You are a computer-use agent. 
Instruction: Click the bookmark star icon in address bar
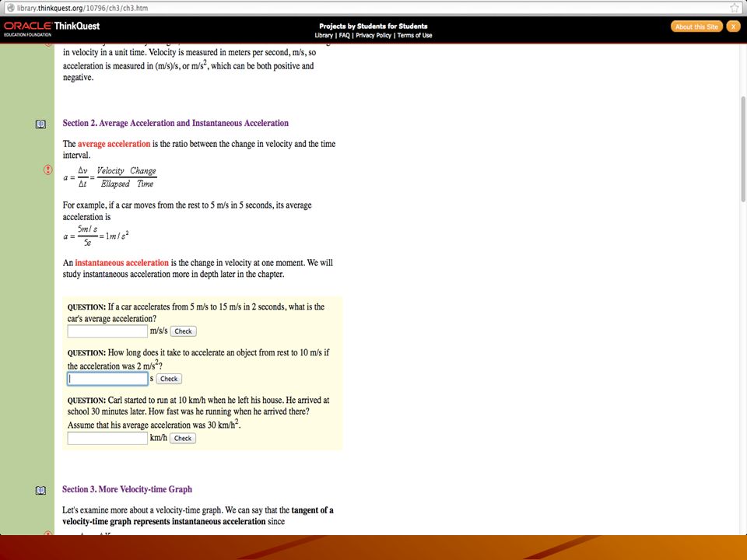click(734, 8)
